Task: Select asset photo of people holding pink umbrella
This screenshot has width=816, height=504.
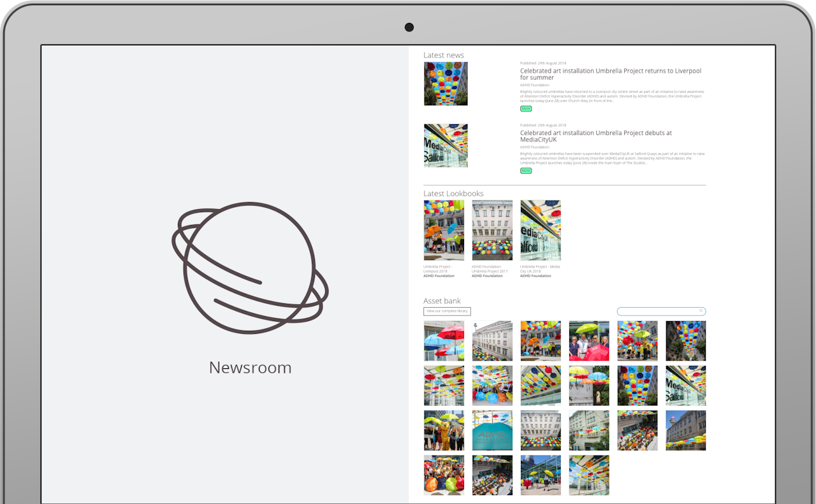Action: click(589, 341)
